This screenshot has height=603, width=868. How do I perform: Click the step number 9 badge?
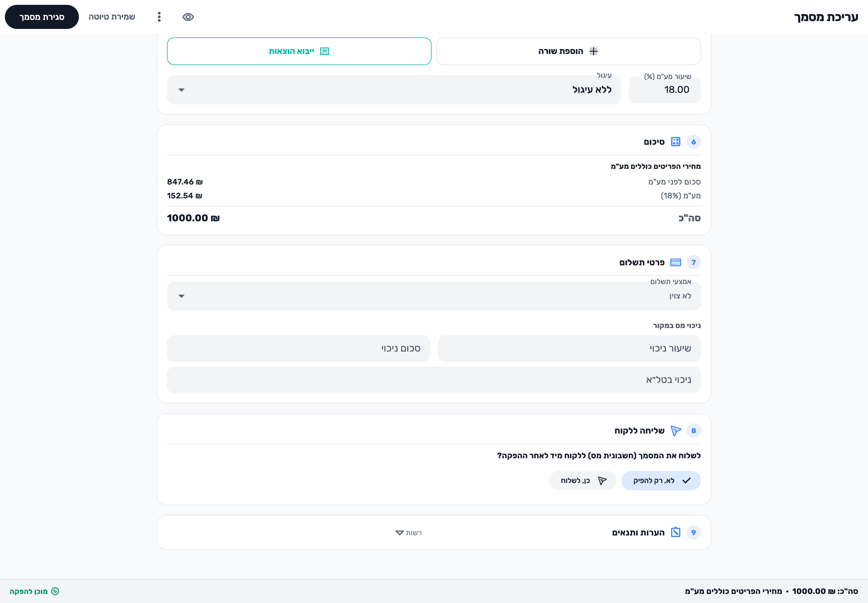coord(693,532)
